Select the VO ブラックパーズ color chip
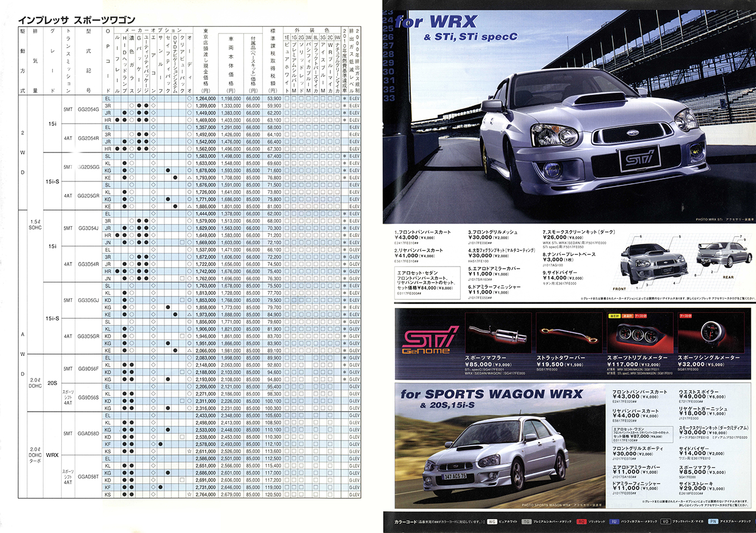The image size is (756, 533). [x=665, y=521]
